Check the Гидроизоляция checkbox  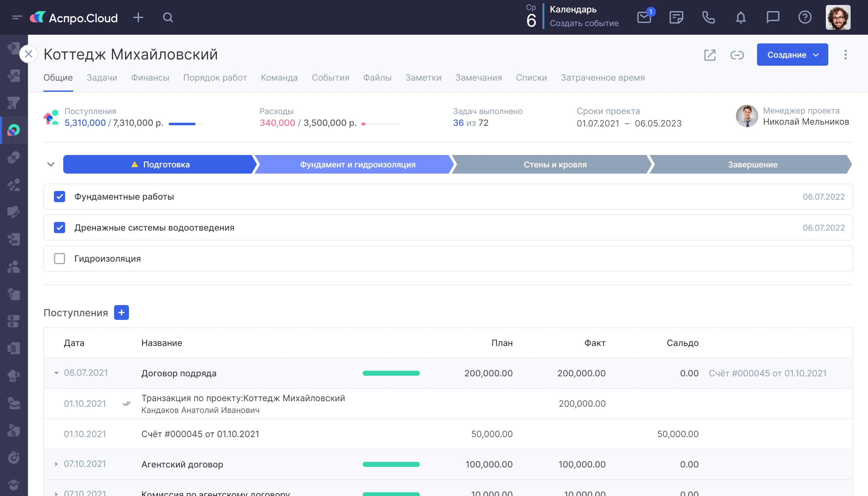point(60,259)
